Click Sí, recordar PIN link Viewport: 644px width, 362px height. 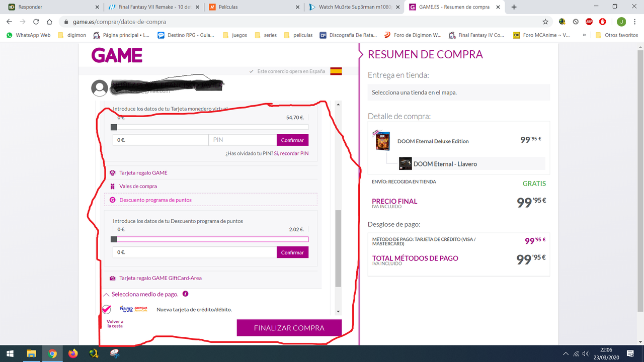pos(291,153)
